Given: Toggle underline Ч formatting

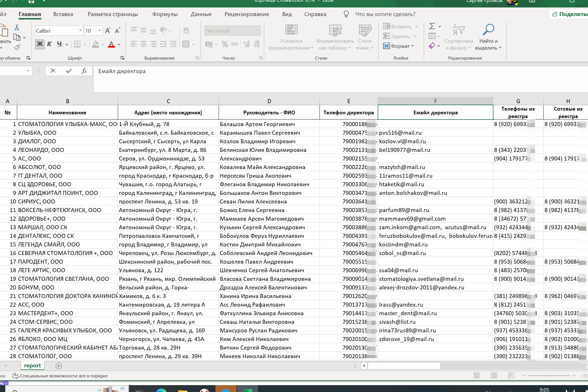Looking at the screenshot, I should pos(59,44).
